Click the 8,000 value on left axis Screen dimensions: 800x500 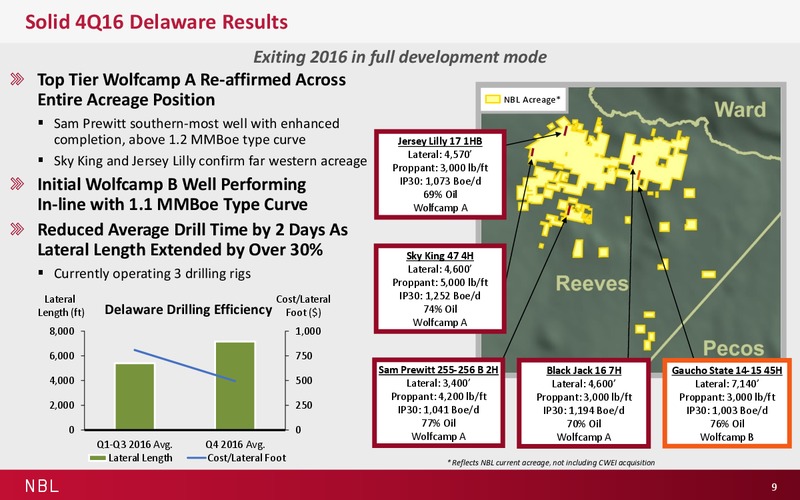(62, 331)
